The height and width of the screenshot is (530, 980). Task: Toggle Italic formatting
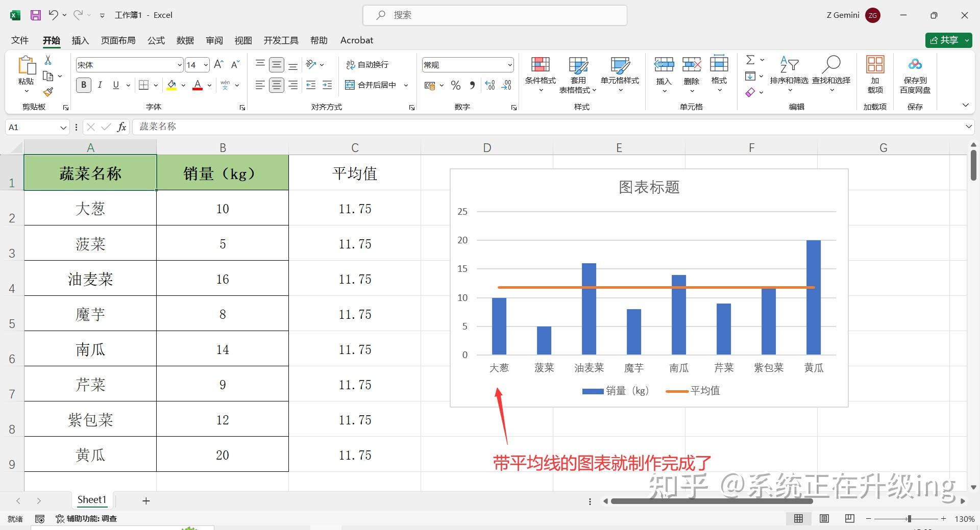pyautogui.click(x=100, y=85)
